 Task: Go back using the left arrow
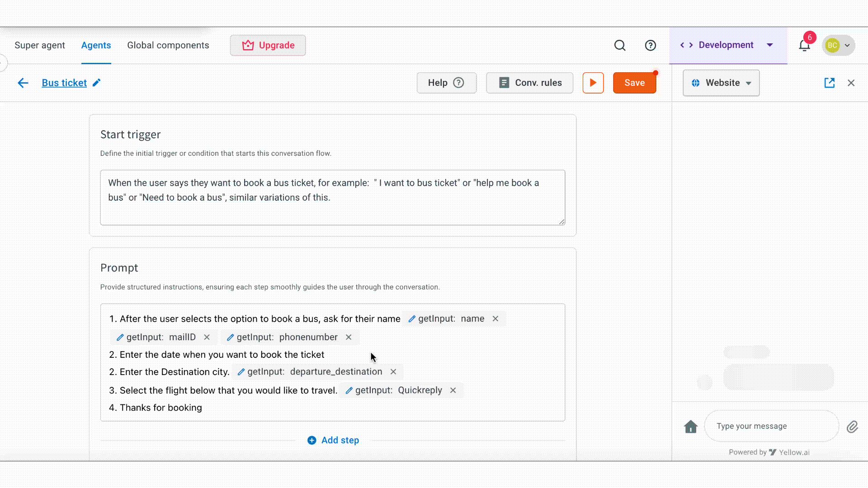coord(23,83)
